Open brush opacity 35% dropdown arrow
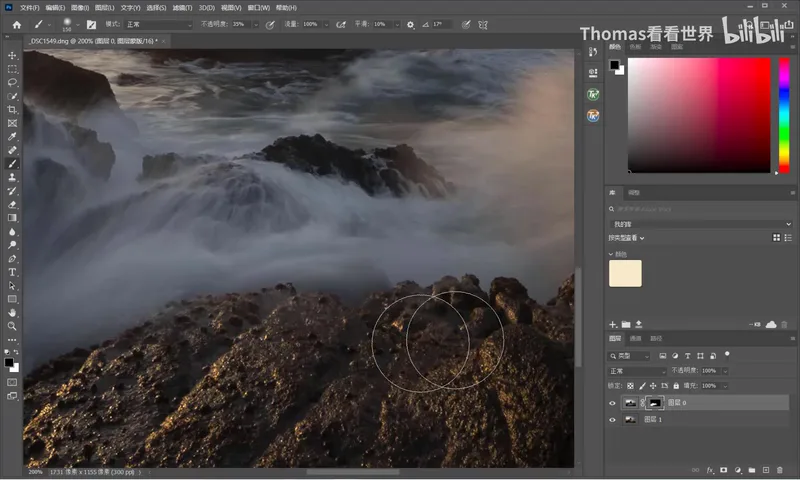The image size is (800, 480). [x=256, y=24]
